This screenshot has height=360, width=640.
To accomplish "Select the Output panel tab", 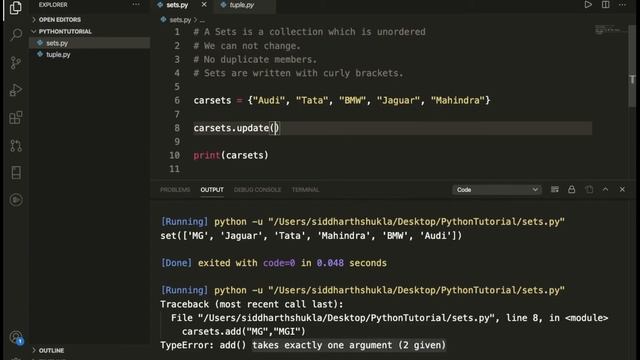I will [212, 190].
